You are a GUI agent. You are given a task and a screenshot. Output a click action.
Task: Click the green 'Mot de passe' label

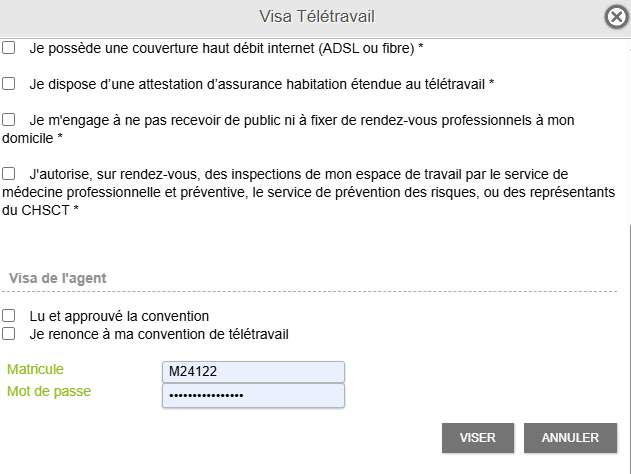click(49, 392)
